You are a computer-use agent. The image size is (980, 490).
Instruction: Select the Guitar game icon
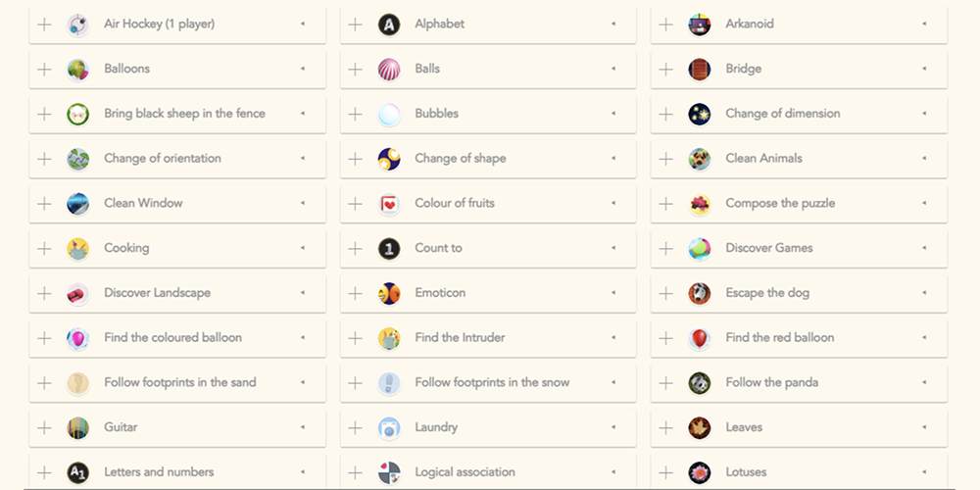78,427
